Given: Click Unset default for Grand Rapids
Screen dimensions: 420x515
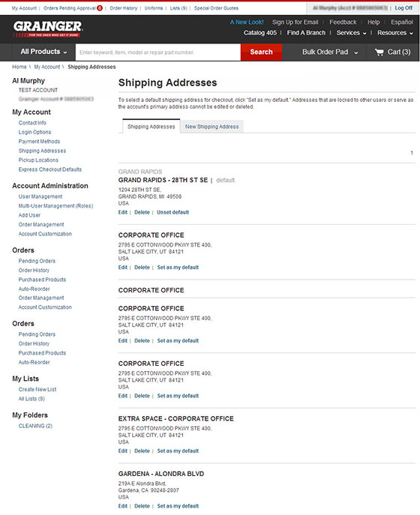Looking at the screenshot, I should [172, 212].
